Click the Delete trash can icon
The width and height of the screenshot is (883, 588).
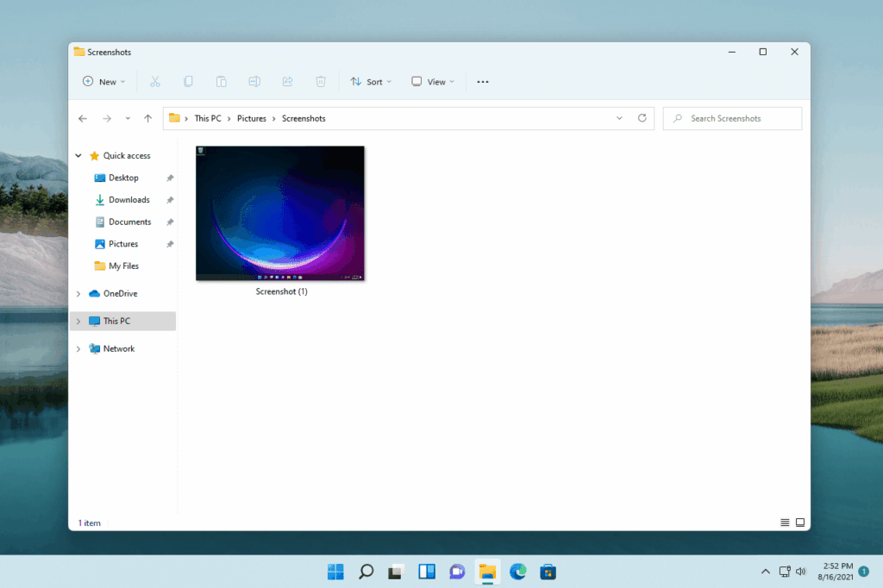coord(321,82)
